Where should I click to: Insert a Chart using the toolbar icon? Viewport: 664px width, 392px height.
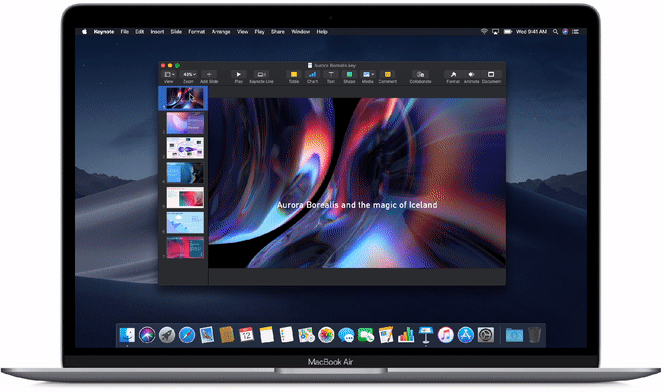312,75
